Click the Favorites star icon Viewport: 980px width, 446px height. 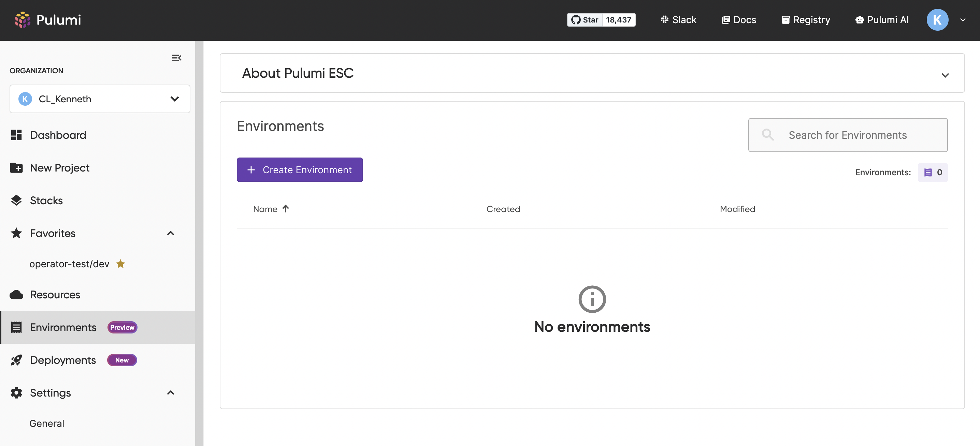pyautogui.click(x=16, y=233)
